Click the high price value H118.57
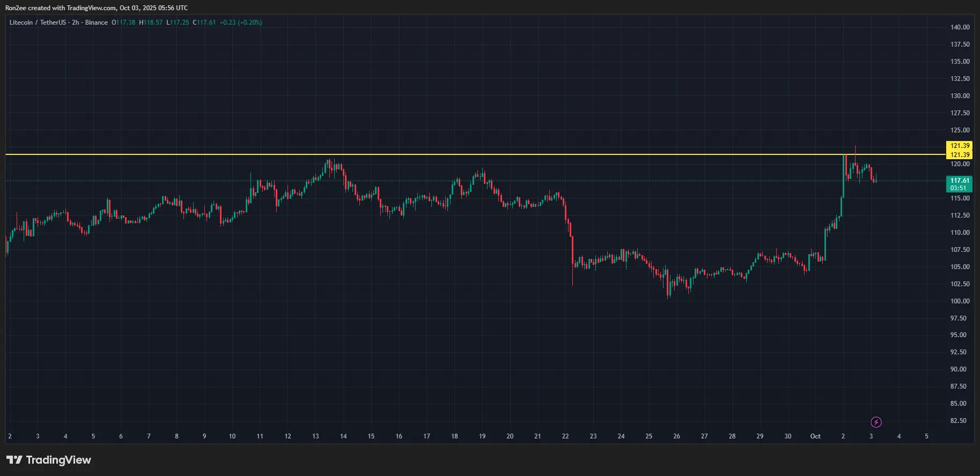The height and width of the screenshot is (476, 980). (x=151, y=23)
